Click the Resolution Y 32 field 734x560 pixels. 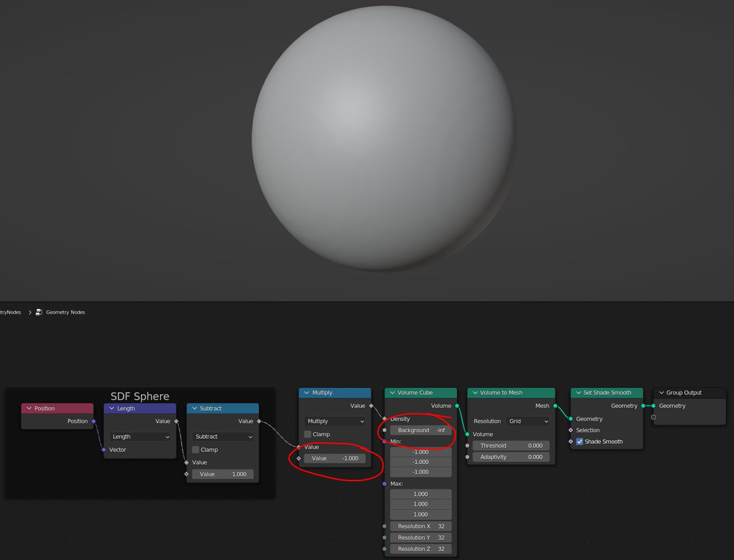point(421,537)
